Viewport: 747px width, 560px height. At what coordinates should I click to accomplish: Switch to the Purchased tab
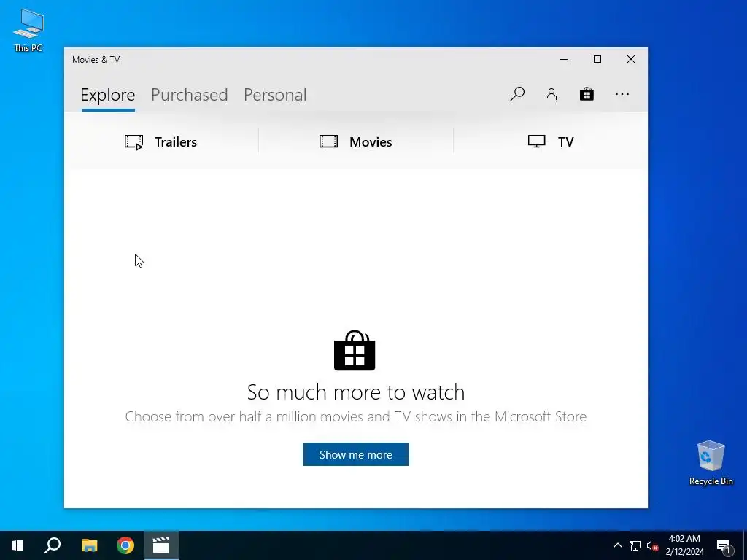pyautogui.click(x=189, y=95)
